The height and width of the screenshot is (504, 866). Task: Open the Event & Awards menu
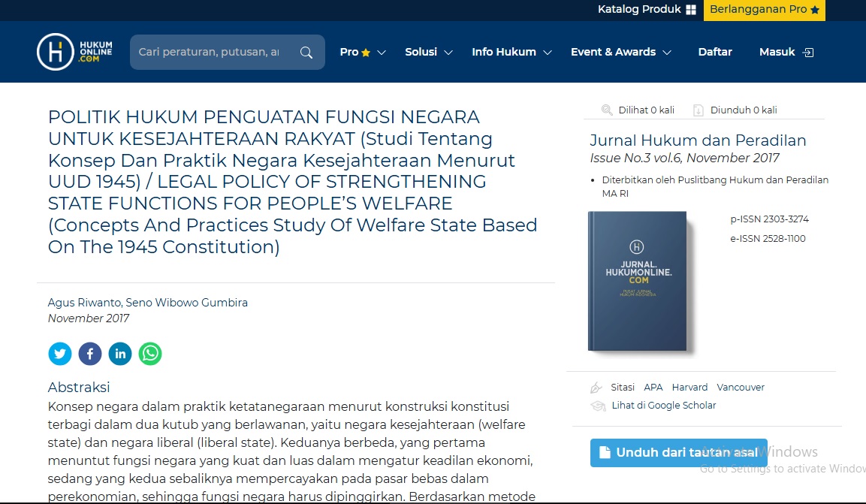pyautogui.click(x=620, y=53)
